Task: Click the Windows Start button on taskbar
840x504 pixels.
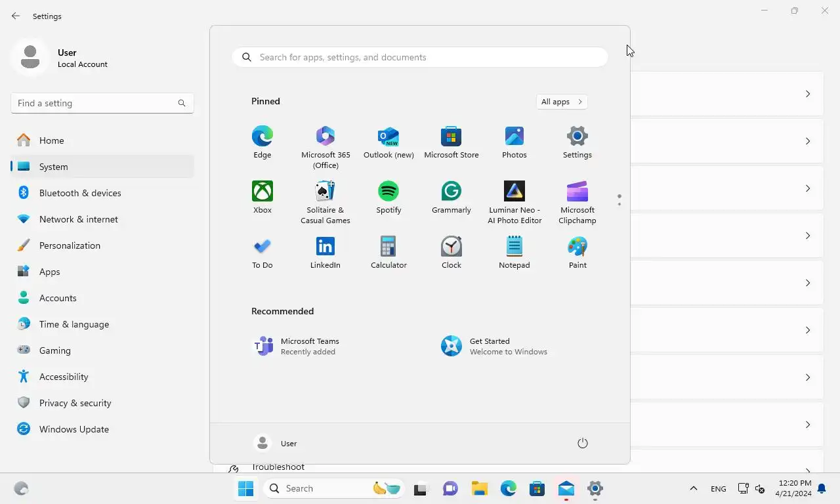Action: pos(245,488)
